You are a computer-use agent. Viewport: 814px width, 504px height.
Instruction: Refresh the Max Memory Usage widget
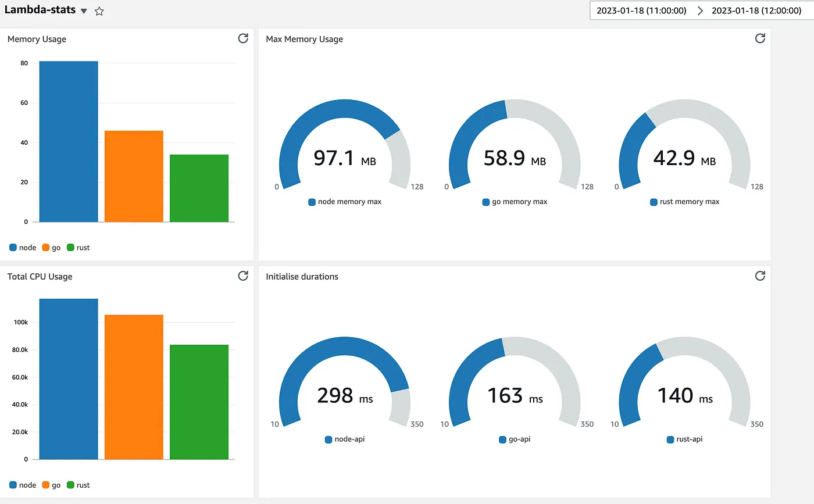tap(760, 38)
